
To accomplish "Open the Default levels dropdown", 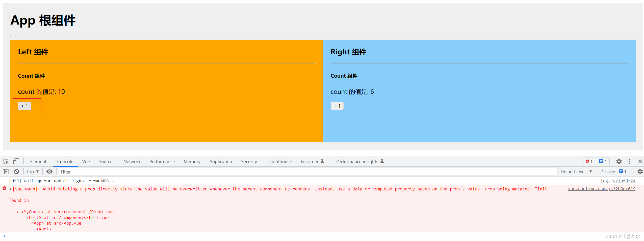I will pyautogui.click(x=576, y=172).
